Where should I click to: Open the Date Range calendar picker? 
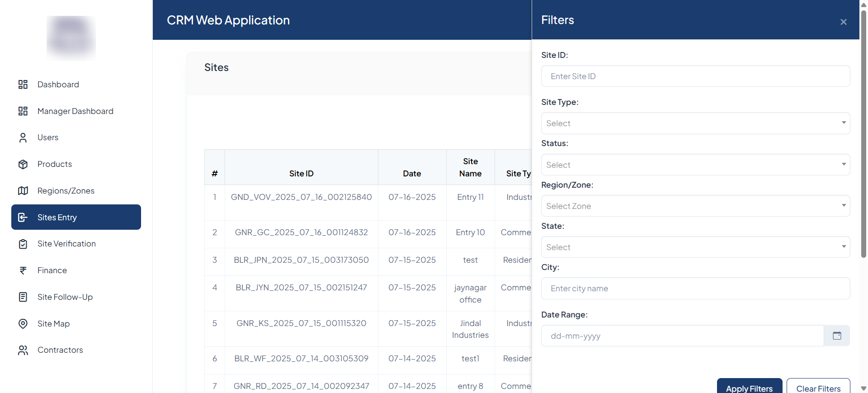pos(837,336)
